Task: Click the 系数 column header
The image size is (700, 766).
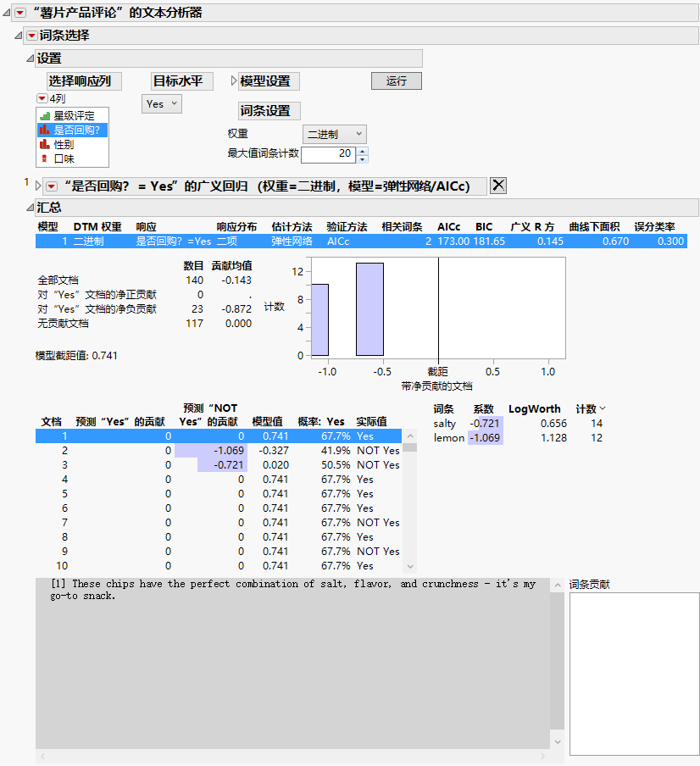Action: pos(483,409)
